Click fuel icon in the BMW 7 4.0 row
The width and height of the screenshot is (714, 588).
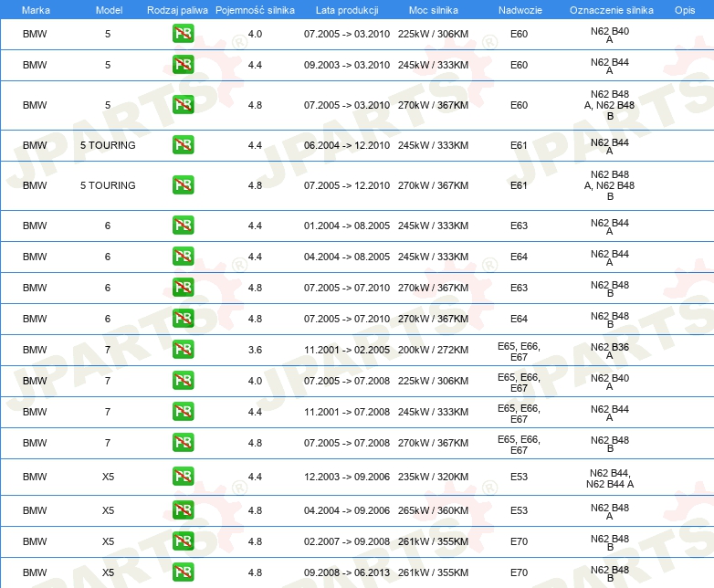[x=183, y=381]
